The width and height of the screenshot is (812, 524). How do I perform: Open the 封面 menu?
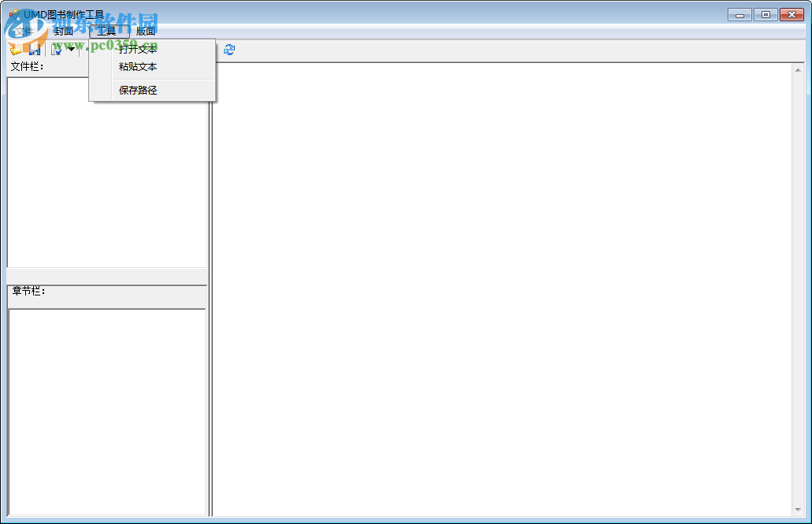coord(64,31)
